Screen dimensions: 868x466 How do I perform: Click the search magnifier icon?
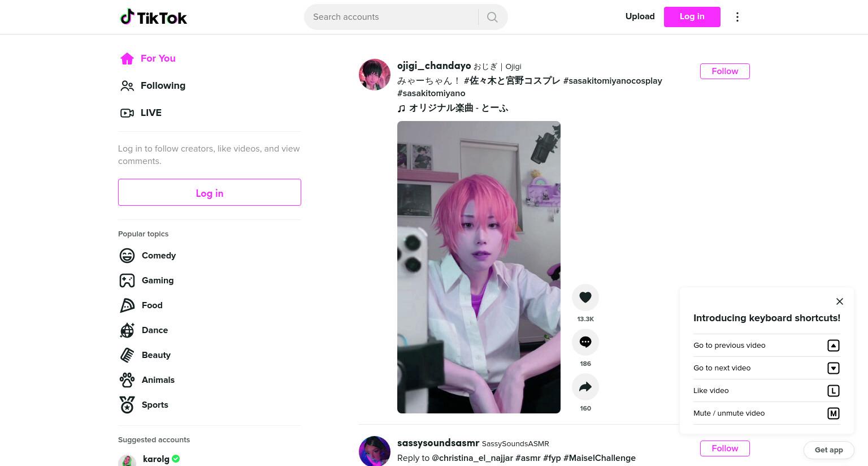(492, 17)
